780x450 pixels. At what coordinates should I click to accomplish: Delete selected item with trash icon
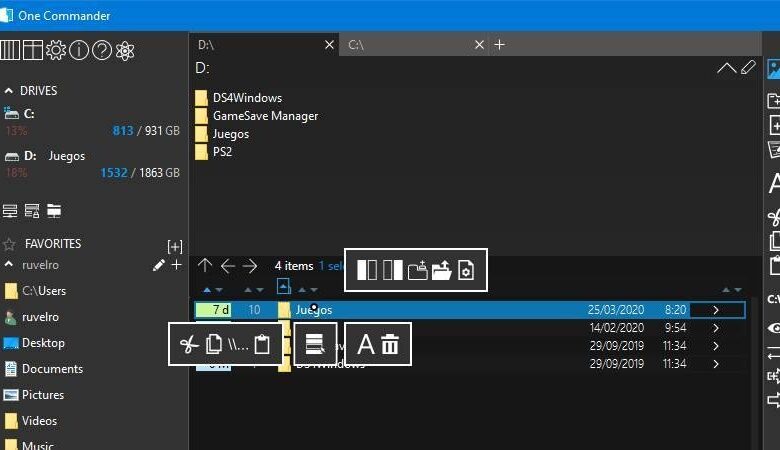(x=390, y=344)
